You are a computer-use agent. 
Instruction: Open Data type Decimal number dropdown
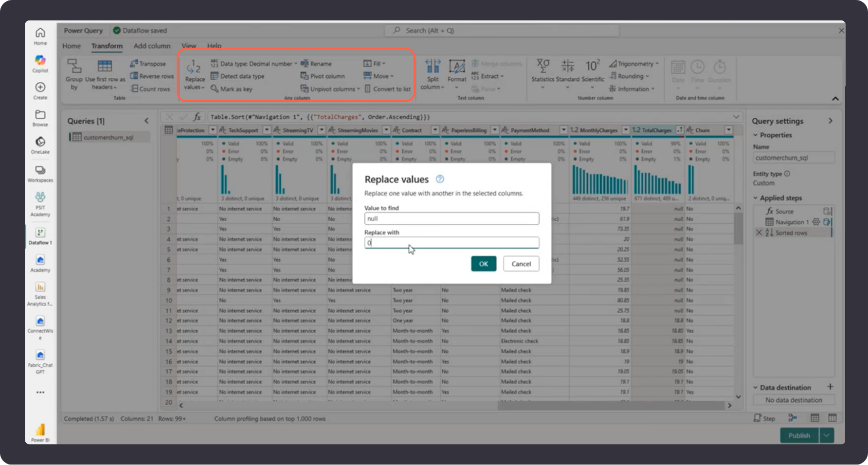[x=253, y=64]
